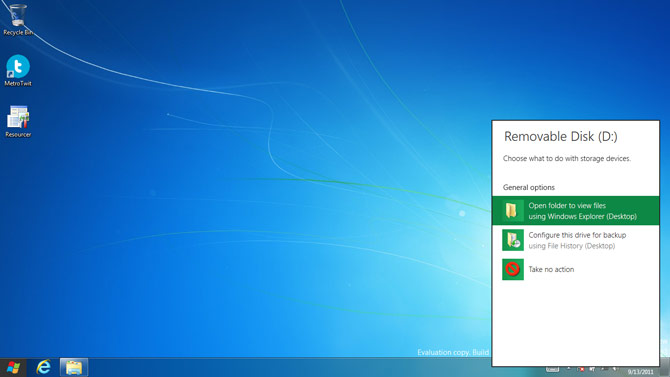Select the MetroTwit desktop shortcut
670x377 pixels.
pyautogui.click(x=18, y=71)
